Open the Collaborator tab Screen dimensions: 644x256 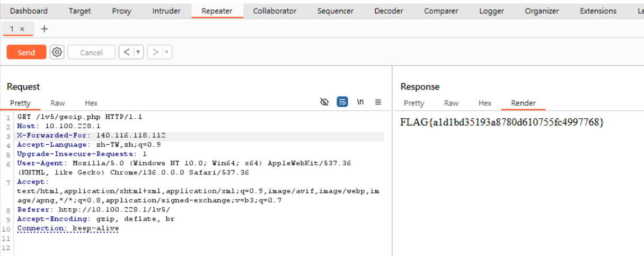(x=275, y=11)
